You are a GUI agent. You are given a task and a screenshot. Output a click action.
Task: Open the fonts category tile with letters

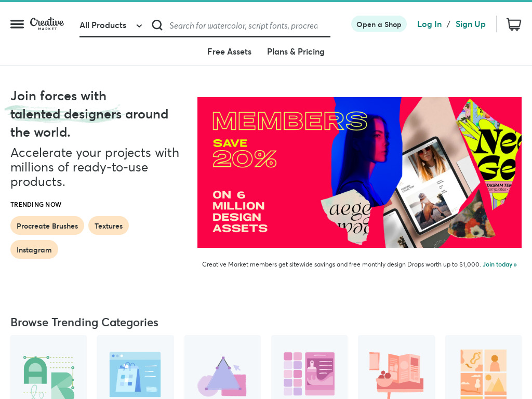pos(48,367)
